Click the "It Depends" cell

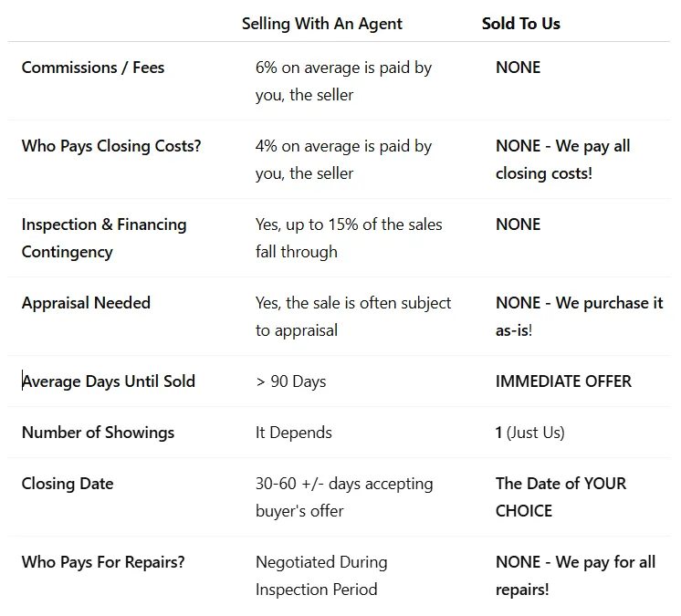293,433
